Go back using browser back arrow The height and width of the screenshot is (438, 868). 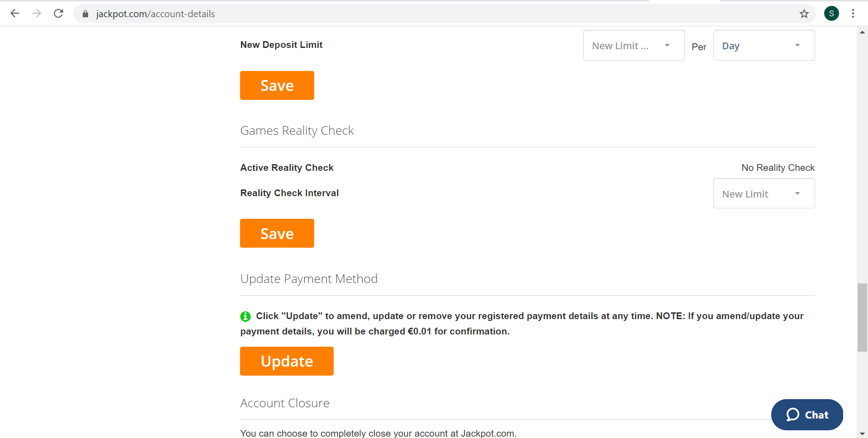(15, 14)
